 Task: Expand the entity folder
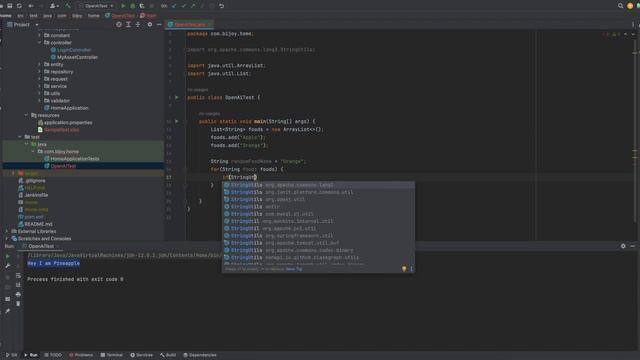click(x=40, y=64)
